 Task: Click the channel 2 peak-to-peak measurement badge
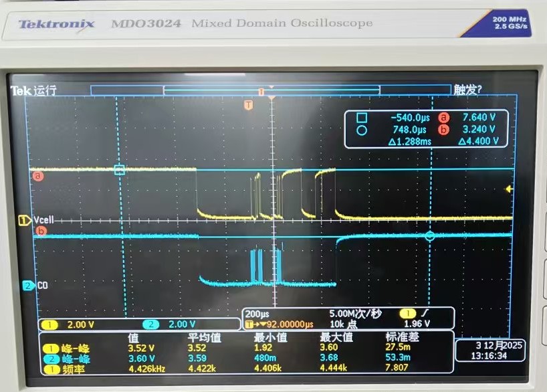click(x=51, y=359)
